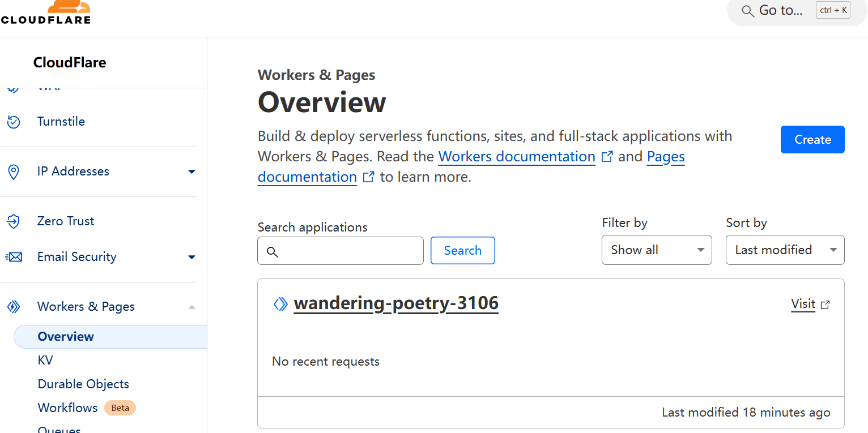Open the Workers documentation link
The image size is (868, 433).
[517, 156]
